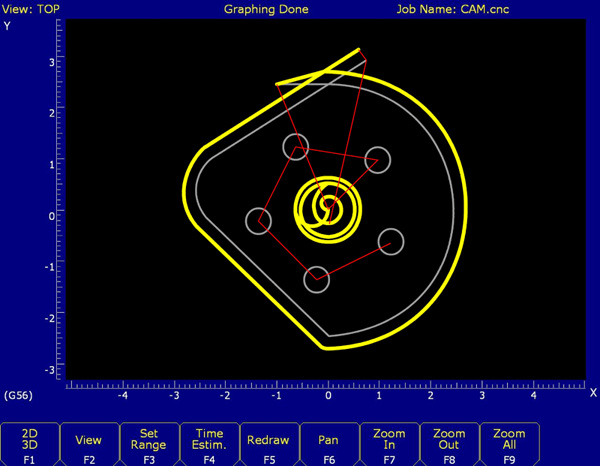The height and width of the screenshot is (466, 600).
Task: Toggle the 2D 3D view with F1
Action: point(30,445)
